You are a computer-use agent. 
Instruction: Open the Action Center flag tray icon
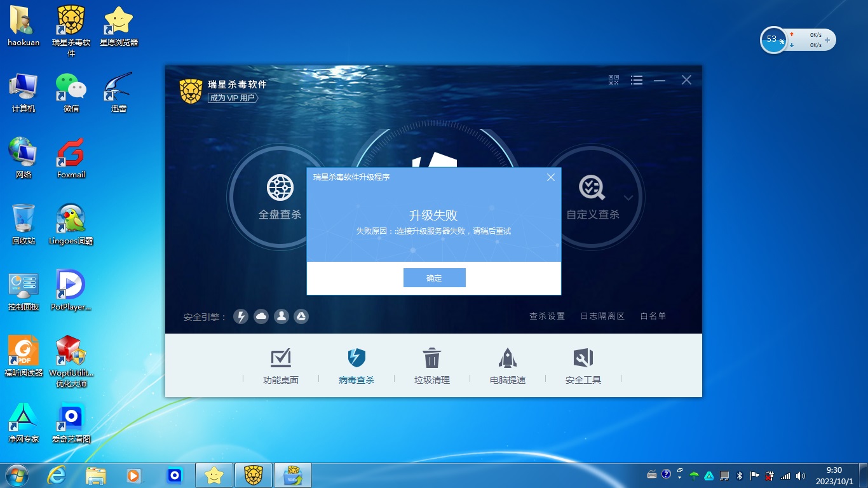[x=754, y=475]
